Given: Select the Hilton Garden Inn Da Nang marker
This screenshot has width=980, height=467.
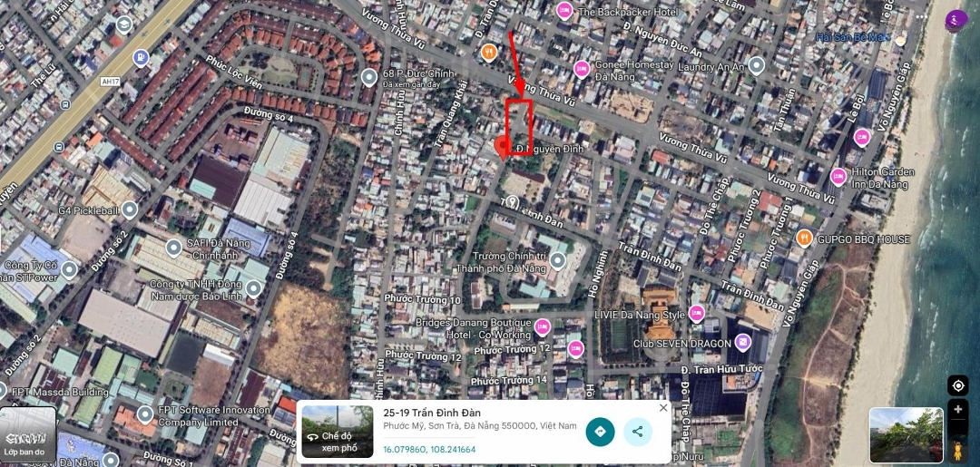Looking at the screenshot, I should (838, 177).
